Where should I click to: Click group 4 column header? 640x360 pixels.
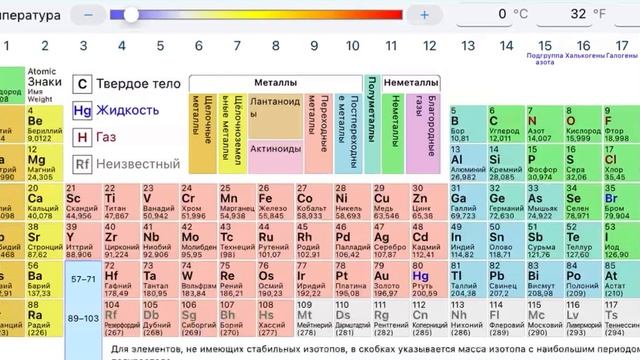pos(122,46)
